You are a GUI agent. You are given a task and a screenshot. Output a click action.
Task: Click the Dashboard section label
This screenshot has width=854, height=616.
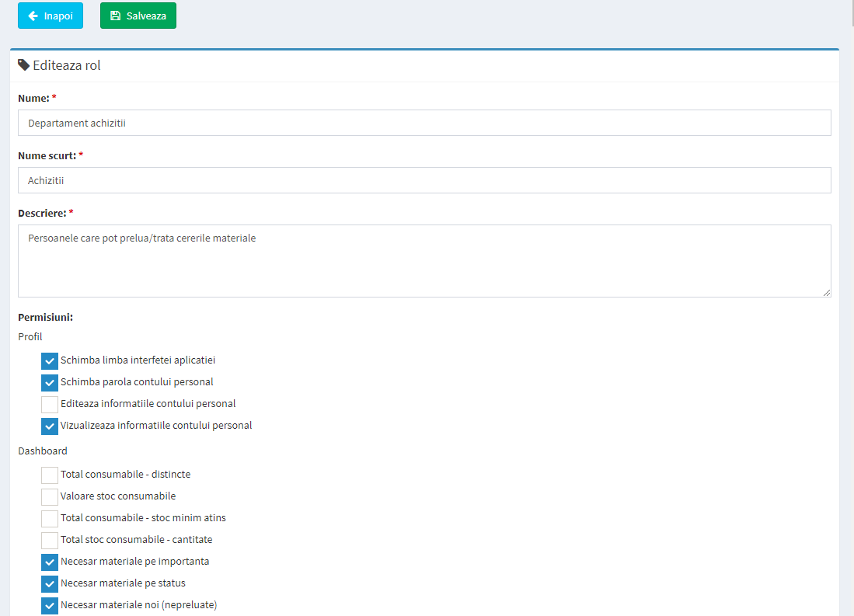pos(43,451)
